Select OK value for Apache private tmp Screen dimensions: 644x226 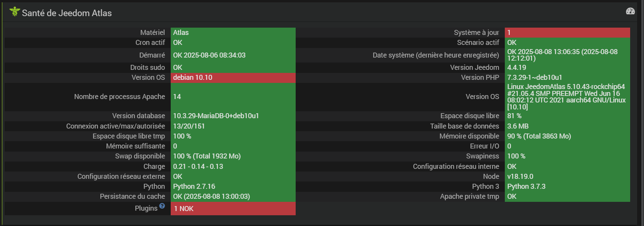coord(512,196)
